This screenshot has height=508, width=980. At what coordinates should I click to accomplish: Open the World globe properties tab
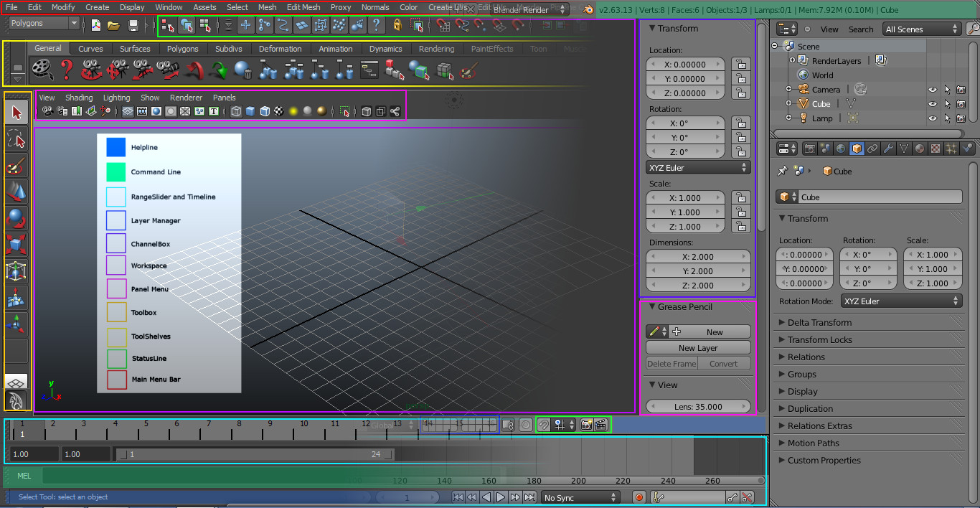(841, 149)
